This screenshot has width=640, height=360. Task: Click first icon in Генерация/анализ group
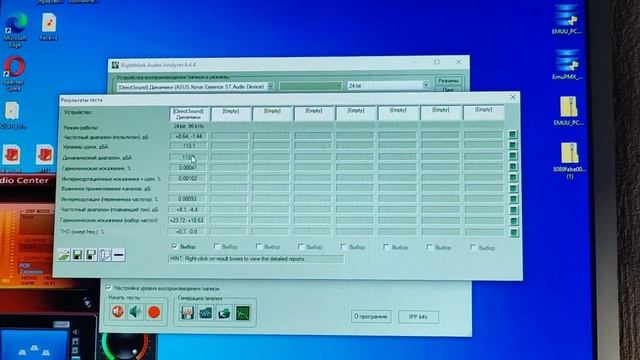[x=187, y=313]
